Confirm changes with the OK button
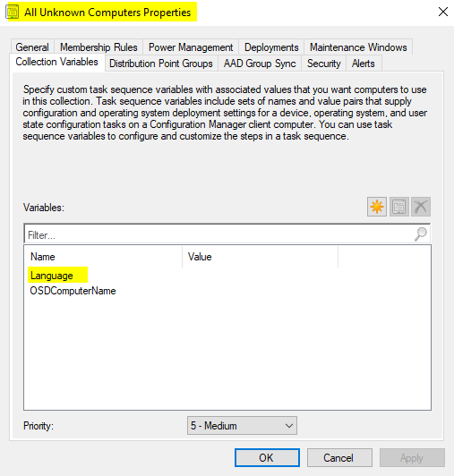454x476 pixels. tap(267, 457)
